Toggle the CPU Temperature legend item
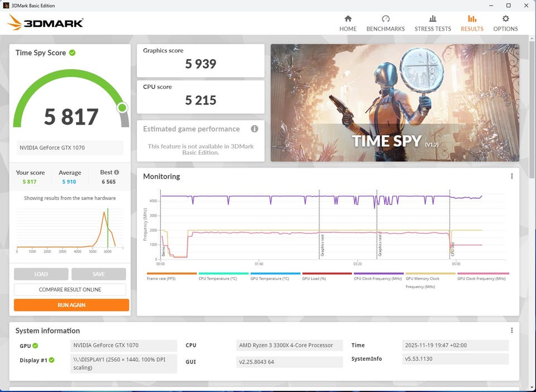536x392 pixels. pos(223,276)
